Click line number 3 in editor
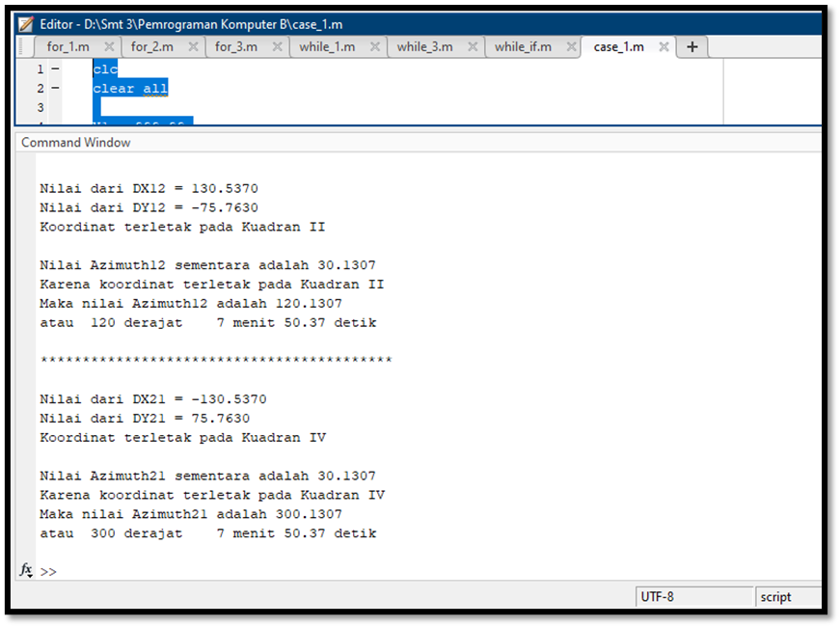This screenshot has width=840, height=627. 41,108
